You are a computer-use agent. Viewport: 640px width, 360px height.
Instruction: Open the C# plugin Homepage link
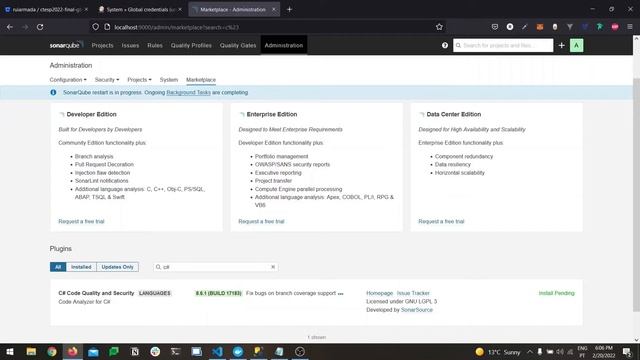pos(380,293)
